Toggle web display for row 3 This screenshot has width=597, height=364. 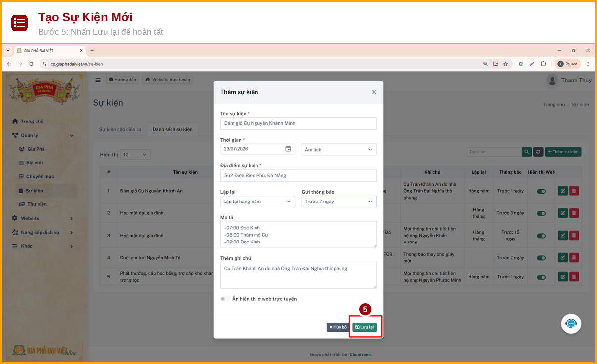coord(541,236)
